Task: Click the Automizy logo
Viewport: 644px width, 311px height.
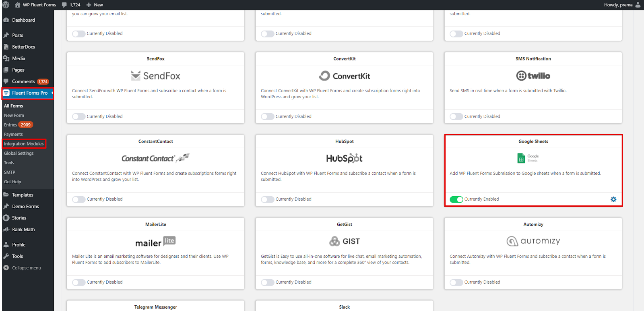Action: point(533,241)
